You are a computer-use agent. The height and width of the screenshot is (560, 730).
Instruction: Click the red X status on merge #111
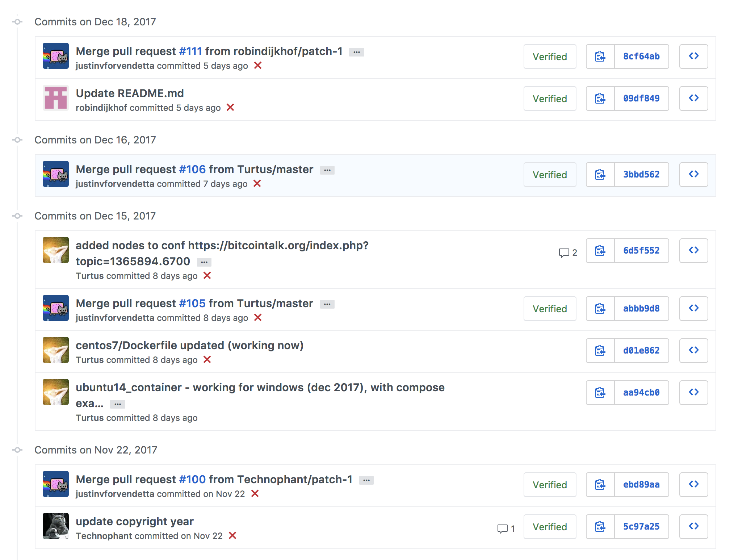tap(257, 66)
